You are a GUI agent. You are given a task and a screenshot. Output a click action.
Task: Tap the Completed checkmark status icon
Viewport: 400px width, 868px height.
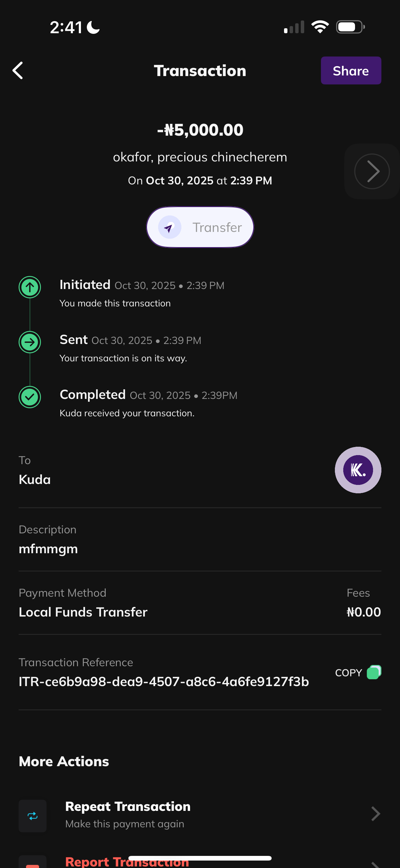tap(30, 397)
